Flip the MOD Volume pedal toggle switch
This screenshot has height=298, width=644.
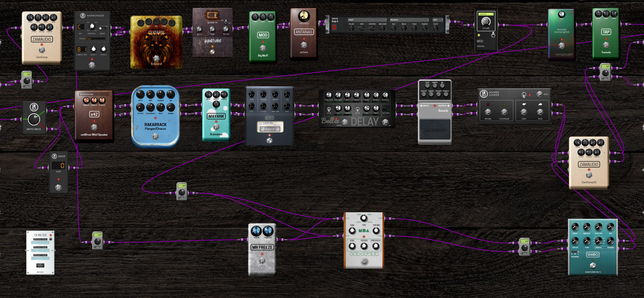pyautogui.click(x=493, y=34)
